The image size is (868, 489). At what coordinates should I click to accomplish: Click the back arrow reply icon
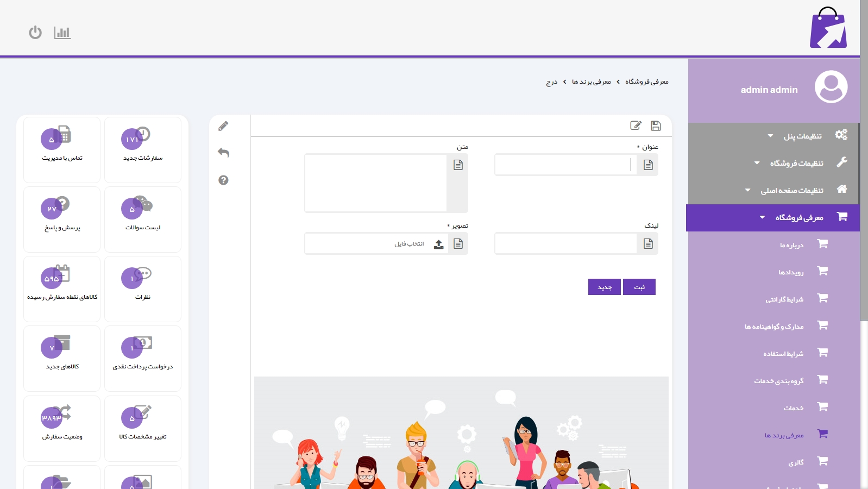click(223, 153)
